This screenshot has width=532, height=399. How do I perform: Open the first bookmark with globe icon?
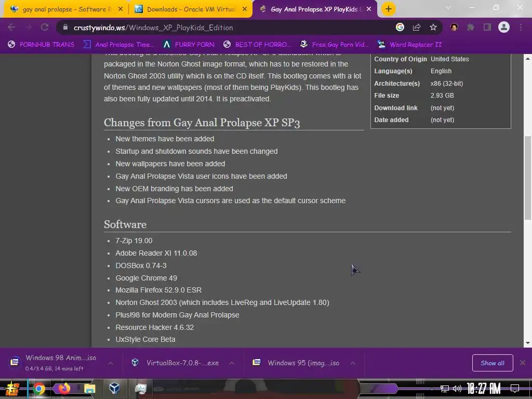[41, 45]
